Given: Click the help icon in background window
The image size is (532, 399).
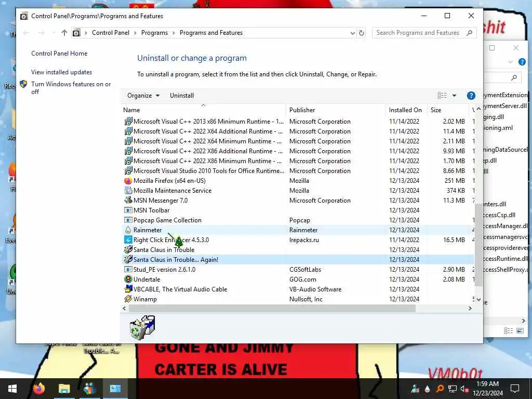Looking at the screenshot, I should point(522,62).
